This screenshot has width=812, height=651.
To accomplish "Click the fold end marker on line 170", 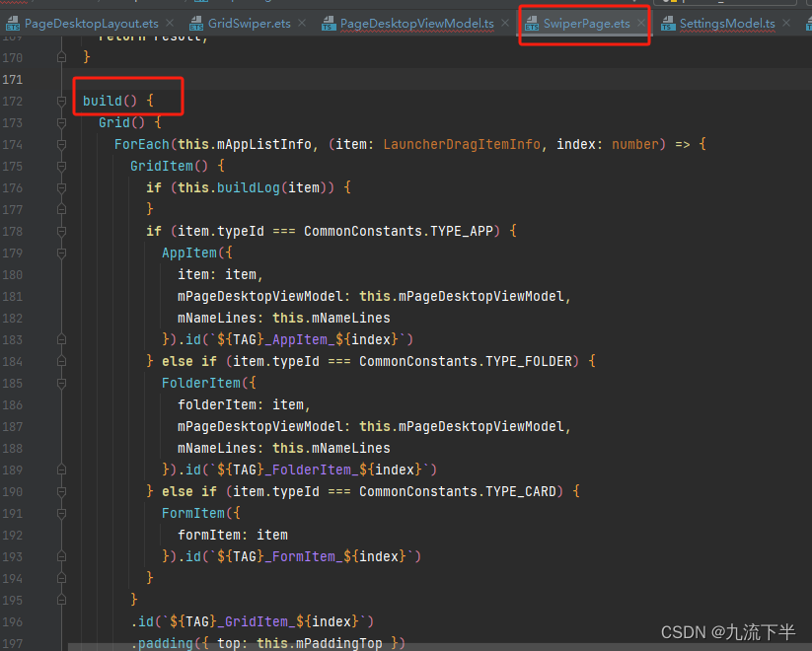I will 61,57.
